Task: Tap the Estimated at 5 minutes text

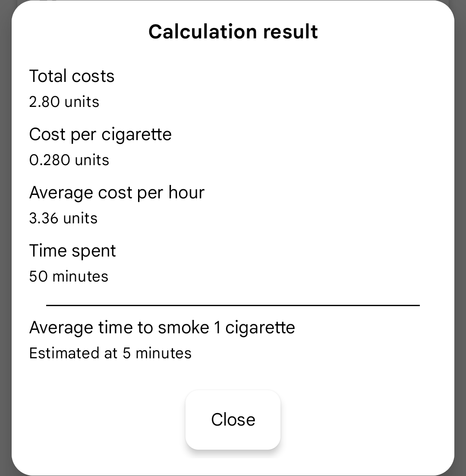Action: coord(110,354)
